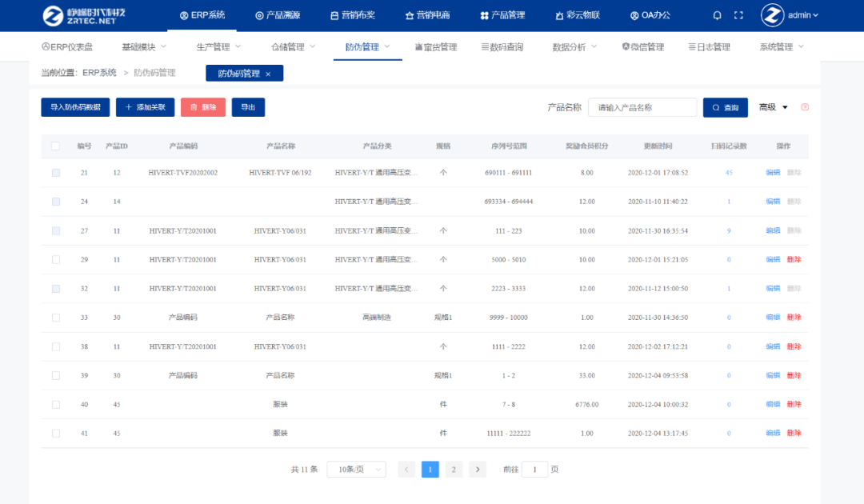The width and height of the screenshot is (864, 504).
Task: Select the checkbox in the table header row
Action: click(55, 146)
